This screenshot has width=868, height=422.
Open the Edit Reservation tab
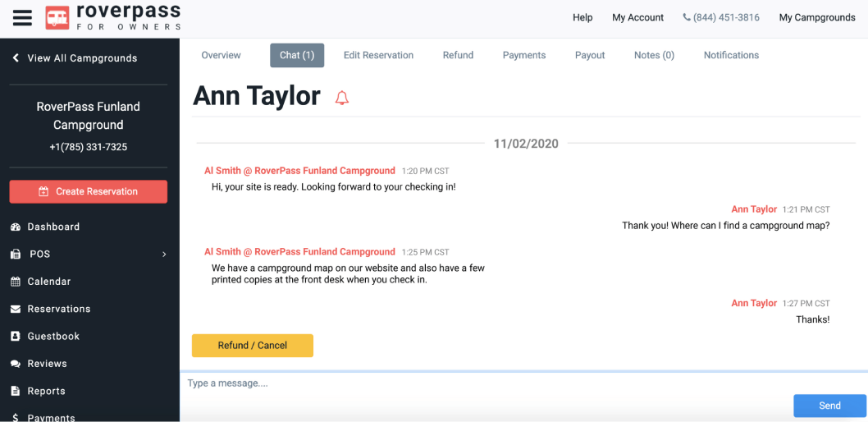[x=379, y=55]
